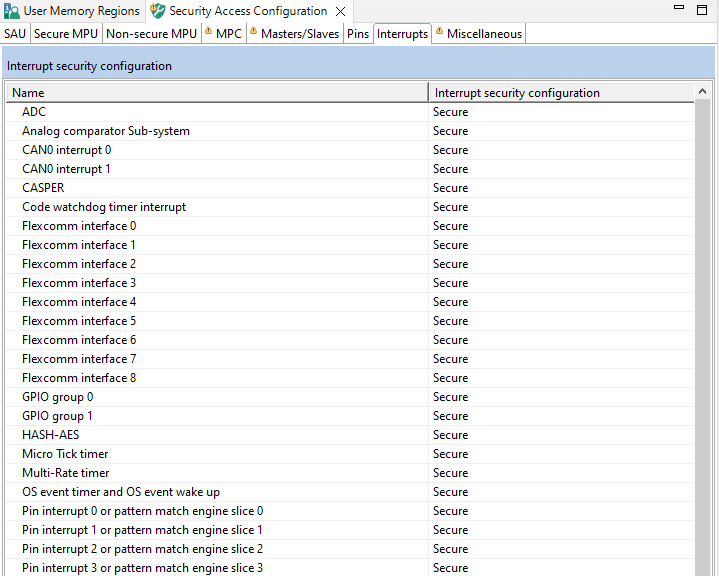The width and height of the screenshot is (719, 576).
Task: Switch to the SAU tab
Action: pos(15,33)
